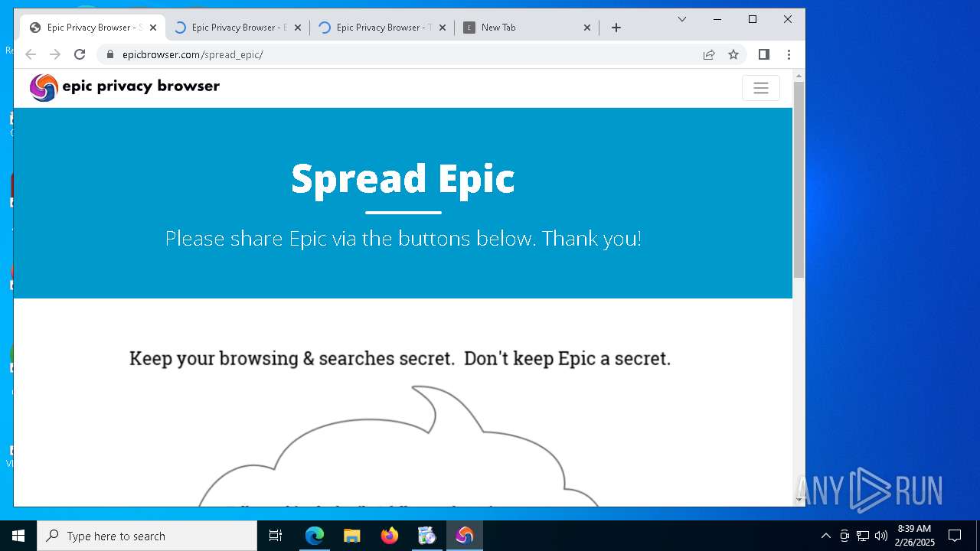Viewport: 980px width, 551px height.
Task: Click the page vertical scrollbar thumb
Action: point(799,179)
